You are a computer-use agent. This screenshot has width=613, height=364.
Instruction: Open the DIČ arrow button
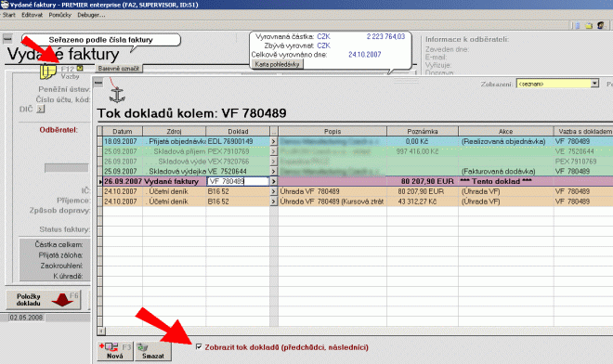click(41, 109)
